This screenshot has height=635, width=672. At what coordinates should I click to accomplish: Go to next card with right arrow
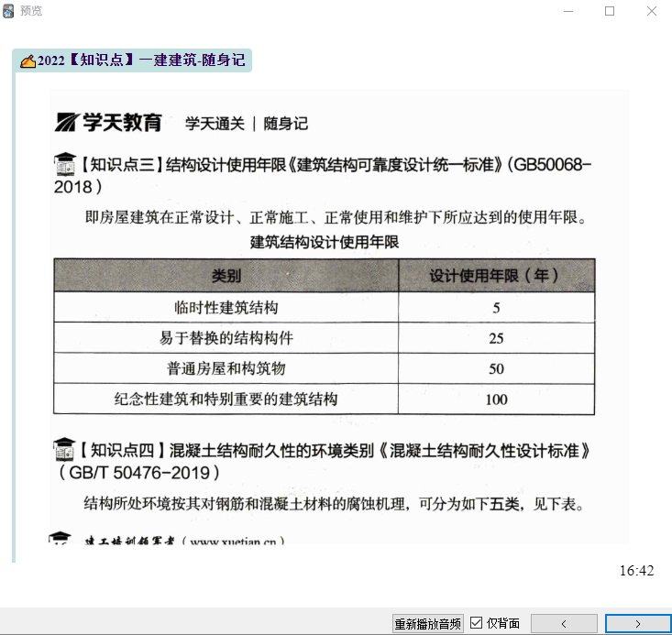638,623
